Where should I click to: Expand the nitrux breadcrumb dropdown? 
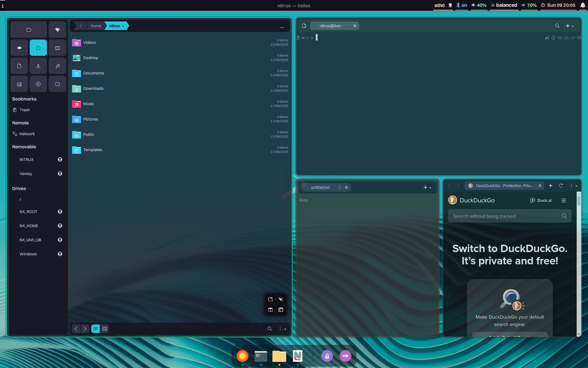pyautogui.click(x=124, y=26)
